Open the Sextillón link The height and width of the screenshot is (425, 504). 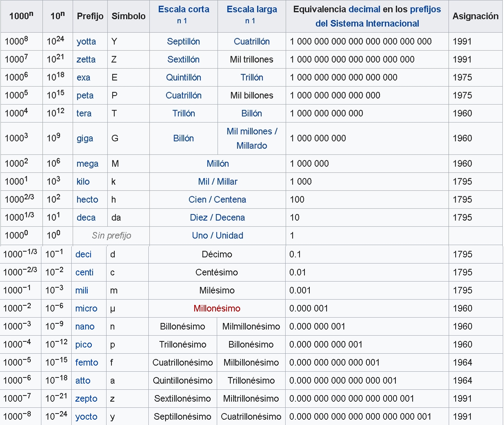[184, 59]
